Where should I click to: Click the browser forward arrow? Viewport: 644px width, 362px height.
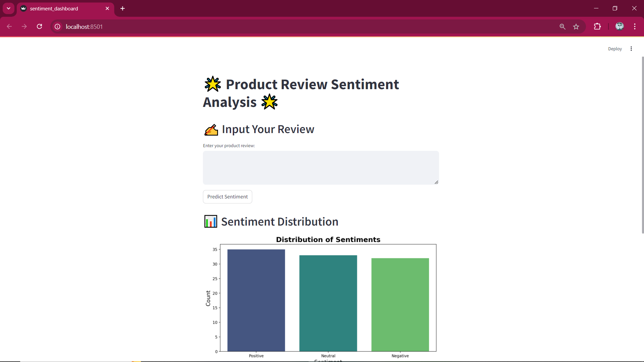pos(24,26)
